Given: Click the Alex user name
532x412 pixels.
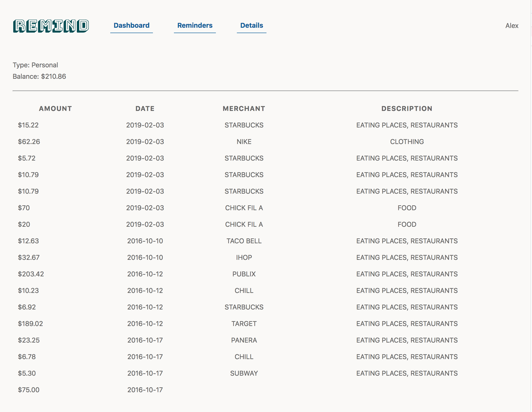Looking at the screenshot, I should (511, 26).
